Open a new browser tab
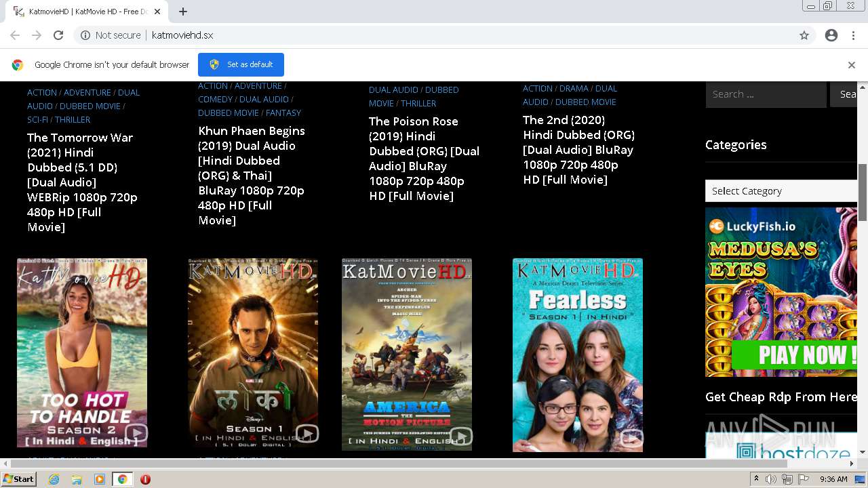The image size is (868, 488). 183,12
